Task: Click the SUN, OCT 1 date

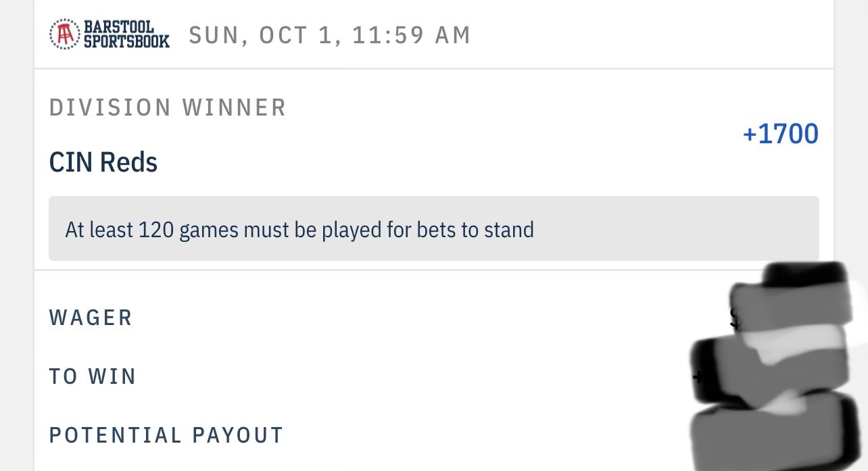Action: pyautogui.click(x=260, y=35)
